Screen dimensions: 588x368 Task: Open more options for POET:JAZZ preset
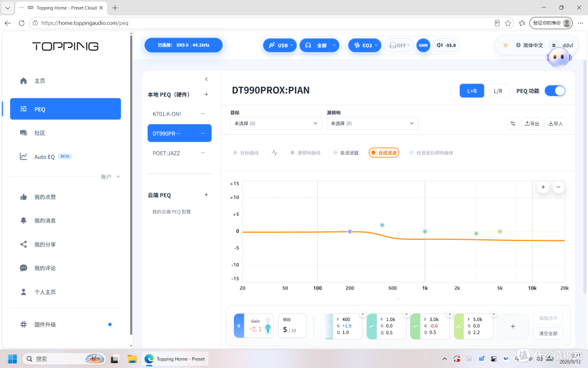click(x=203, y=153)
